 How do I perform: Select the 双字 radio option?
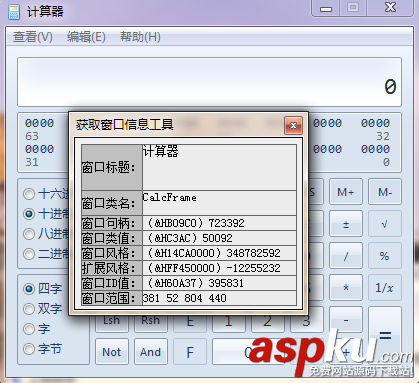[x=29, y=309]
